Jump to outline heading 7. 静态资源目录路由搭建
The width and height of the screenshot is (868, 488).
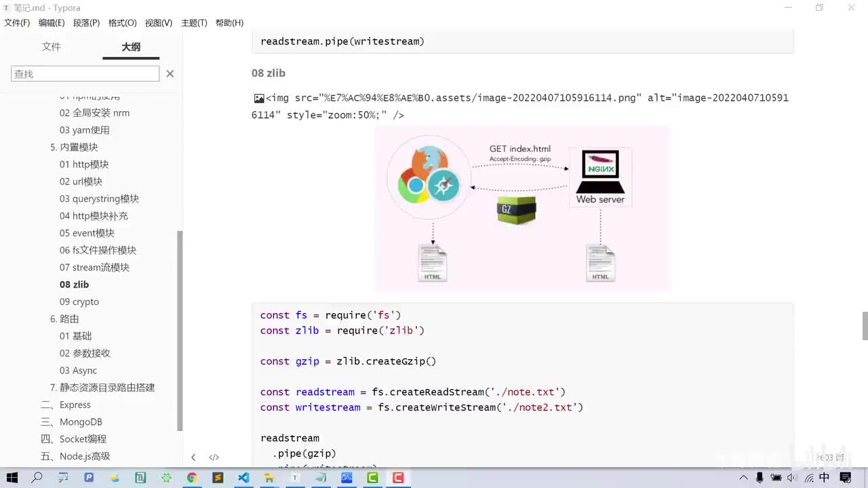point(102,388)
